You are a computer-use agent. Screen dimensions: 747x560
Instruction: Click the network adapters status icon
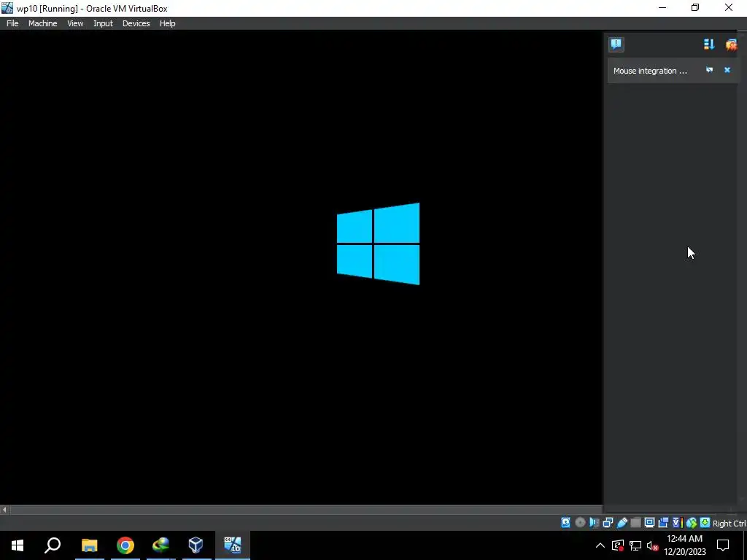(x=608, y=522)
